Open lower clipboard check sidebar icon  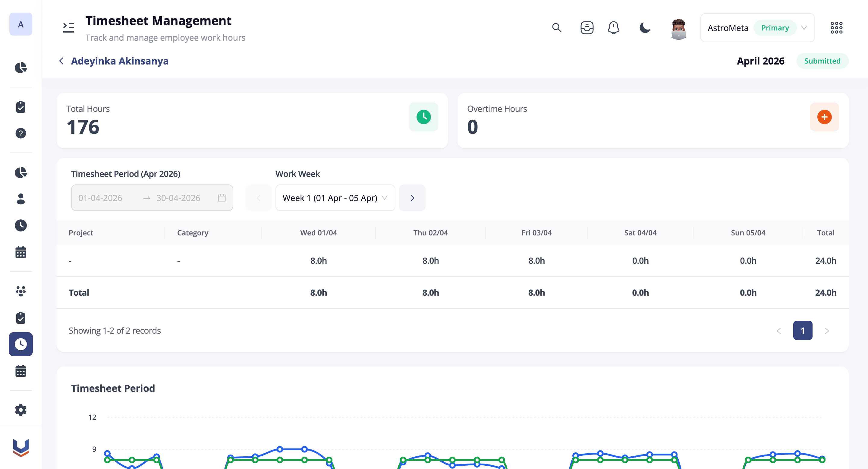20,318
